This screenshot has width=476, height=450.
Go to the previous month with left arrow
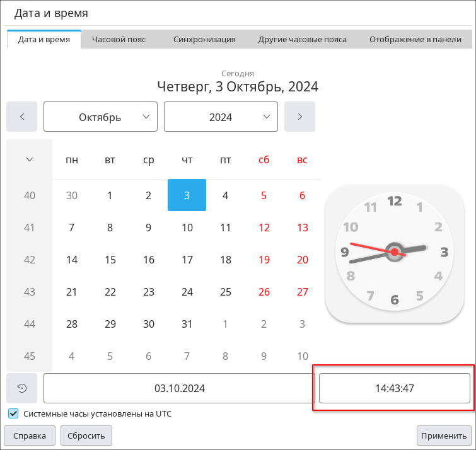(x=22, y=117)
